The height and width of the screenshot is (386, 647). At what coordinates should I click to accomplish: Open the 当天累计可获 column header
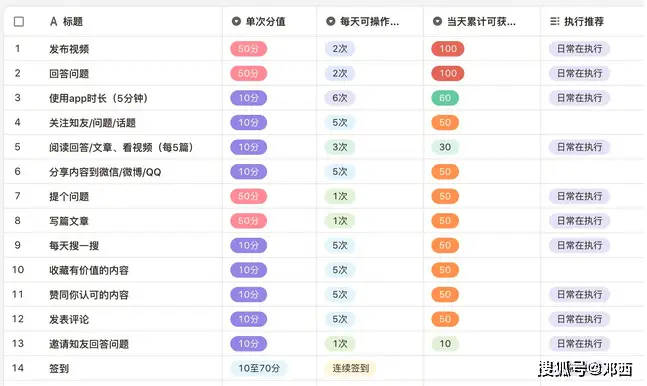(482, 21)
